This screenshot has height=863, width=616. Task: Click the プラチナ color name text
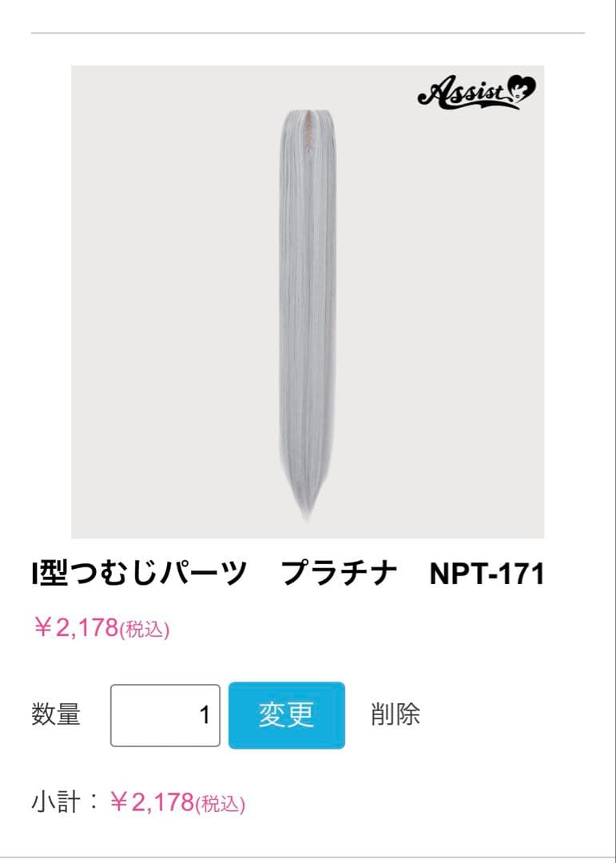pos(339,574)
